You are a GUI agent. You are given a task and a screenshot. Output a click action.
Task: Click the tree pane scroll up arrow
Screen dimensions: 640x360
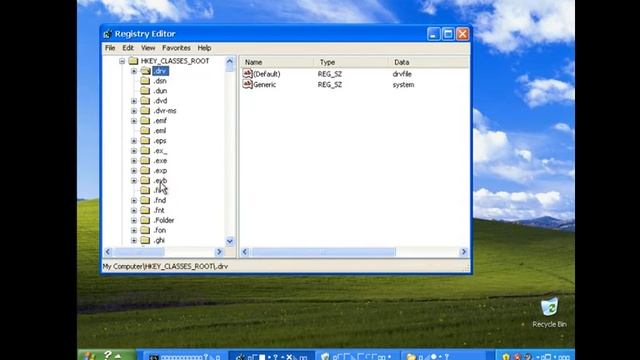pos(230,62)
